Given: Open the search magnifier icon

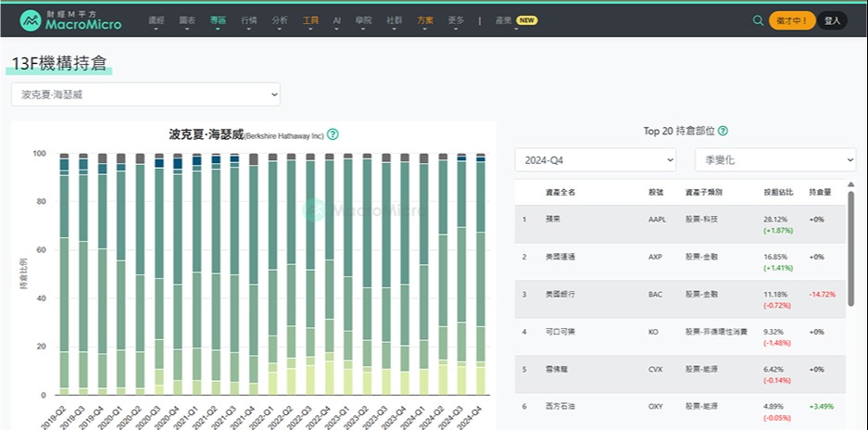Looking at the screenshot, I should [758, 20].
